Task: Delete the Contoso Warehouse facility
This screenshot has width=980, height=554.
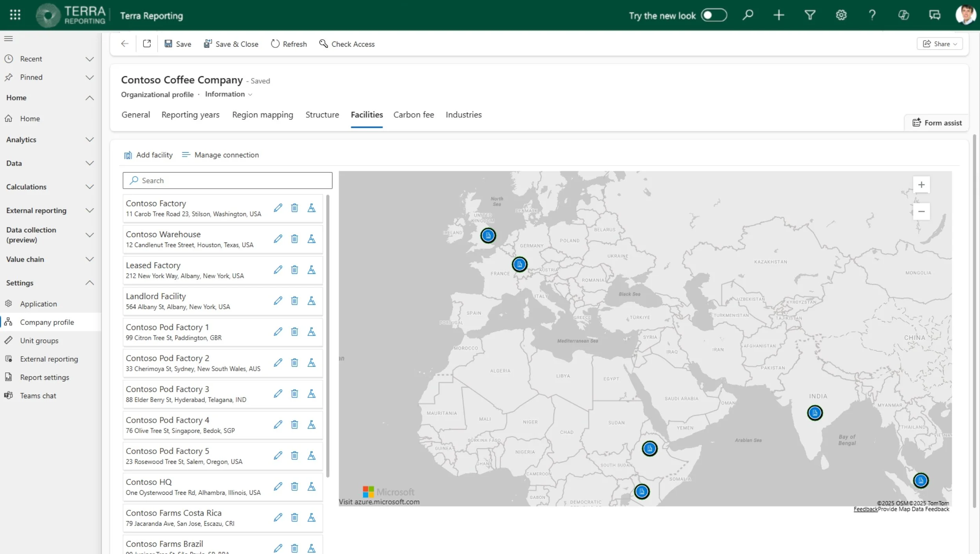Action: point(294,239)
